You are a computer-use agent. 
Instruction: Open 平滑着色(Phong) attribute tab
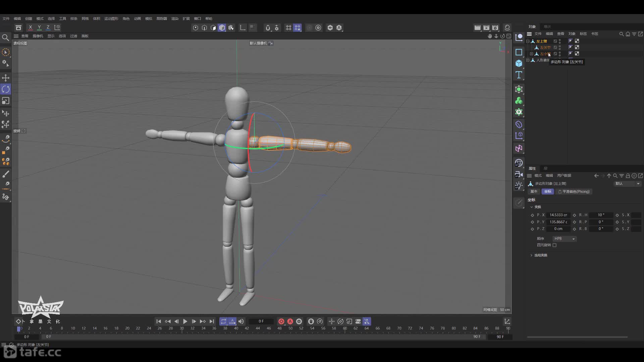pos(574,191)
